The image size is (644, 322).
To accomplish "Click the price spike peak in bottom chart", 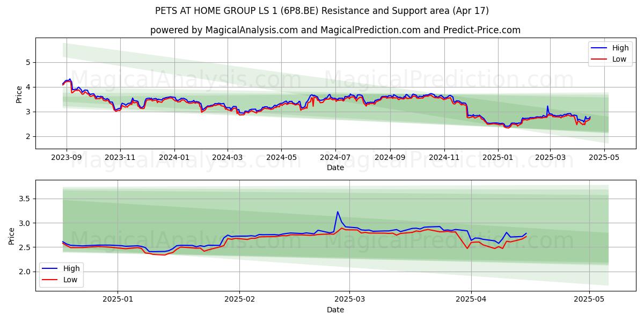I will 338,211.
